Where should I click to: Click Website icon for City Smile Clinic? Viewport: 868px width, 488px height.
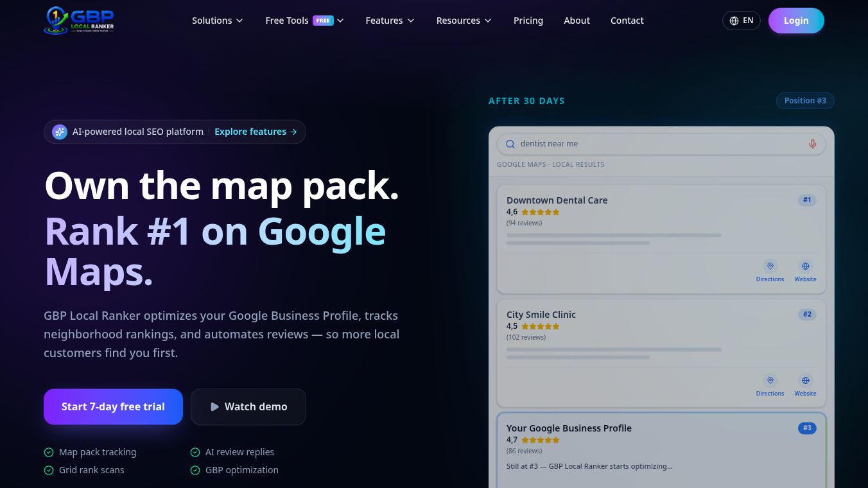805,380
